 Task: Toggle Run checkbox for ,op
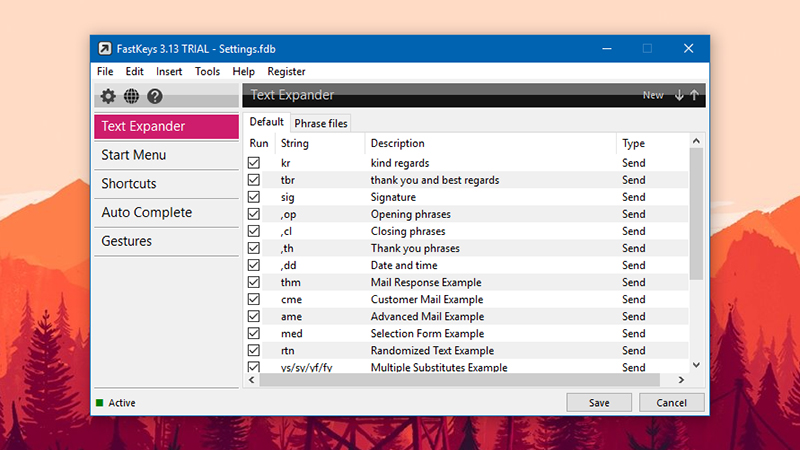point(254,214)
